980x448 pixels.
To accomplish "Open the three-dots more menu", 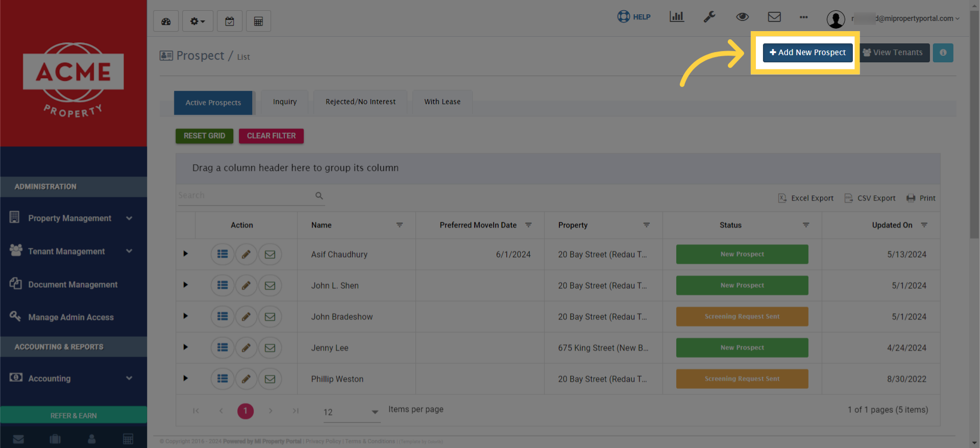I will click(804, 17).
